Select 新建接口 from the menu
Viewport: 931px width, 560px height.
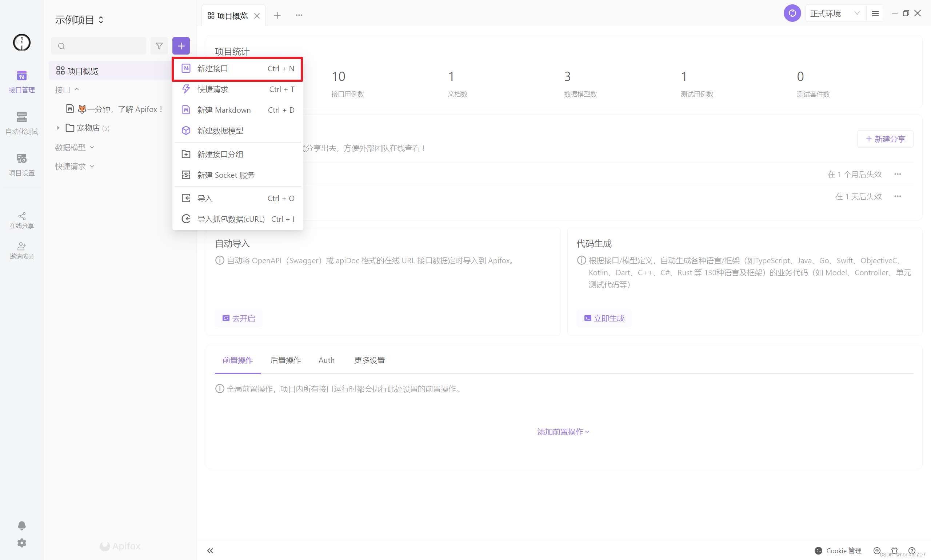[237, 69]
